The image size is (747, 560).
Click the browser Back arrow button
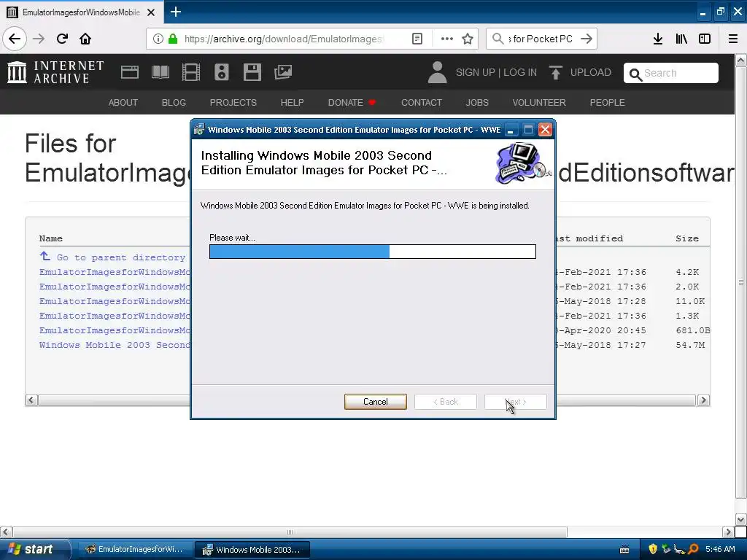coord(15,39)
